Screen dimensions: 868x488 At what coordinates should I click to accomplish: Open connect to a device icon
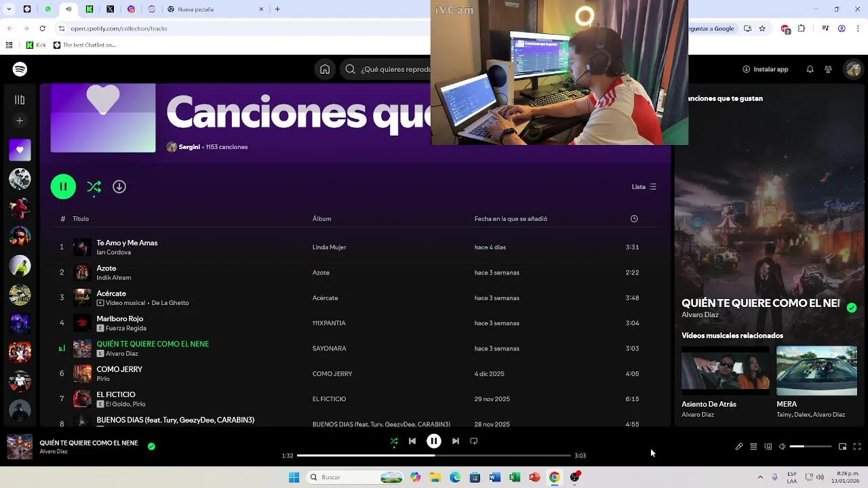(768, 447)
